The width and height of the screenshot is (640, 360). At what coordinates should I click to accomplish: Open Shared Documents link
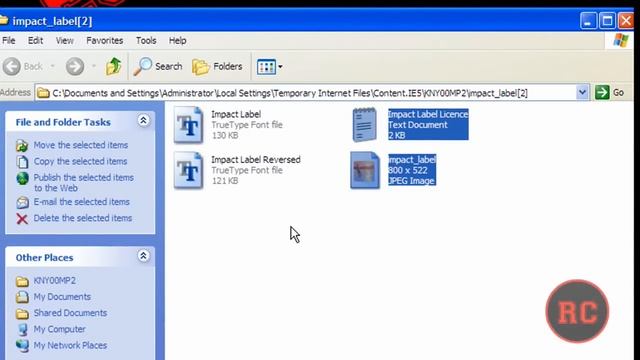tap(70, 313)
